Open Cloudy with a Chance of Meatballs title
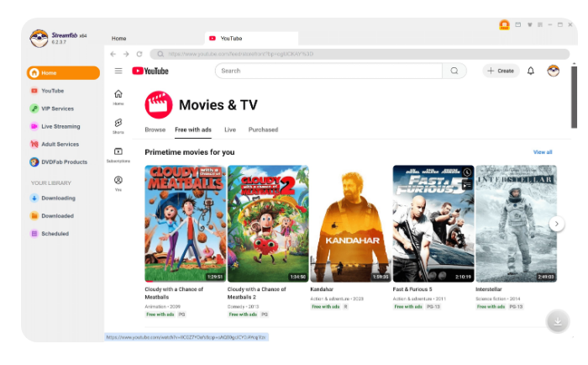This screenshot has width=588, height=365. tap(174, 293)
